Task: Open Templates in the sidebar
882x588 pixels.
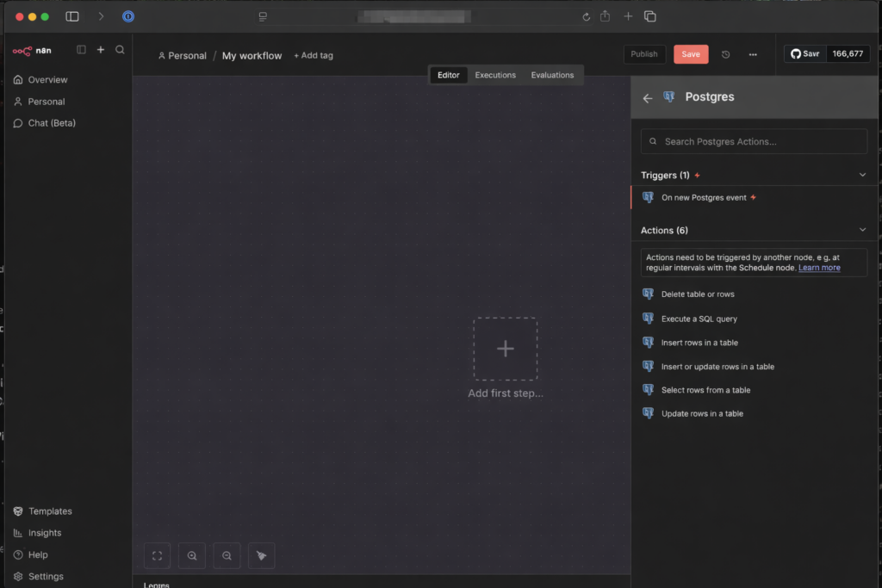Action: click(x=50, y=511)
